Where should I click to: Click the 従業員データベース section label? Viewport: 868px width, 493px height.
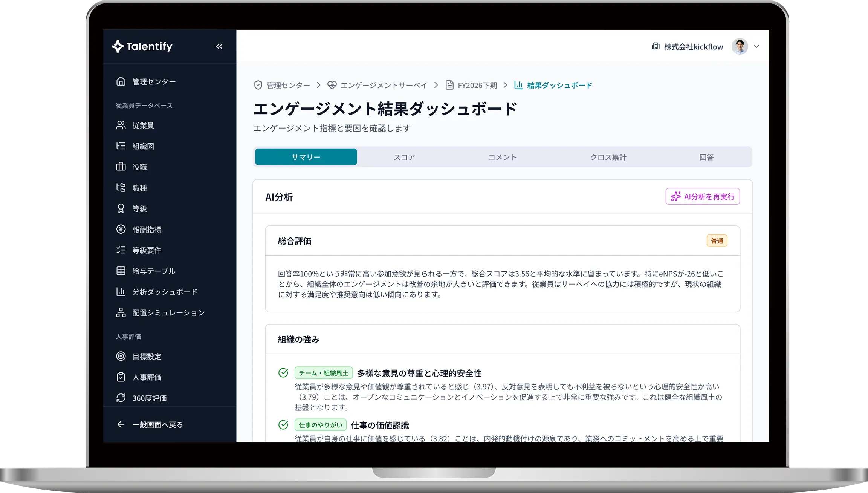coord(144,106)
